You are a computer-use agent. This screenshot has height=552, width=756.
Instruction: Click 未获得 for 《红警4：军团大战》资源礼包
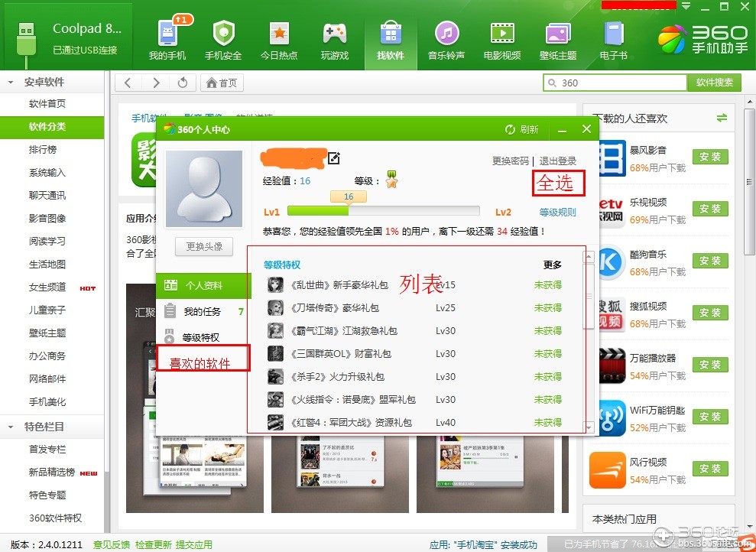tap(548, 423)
